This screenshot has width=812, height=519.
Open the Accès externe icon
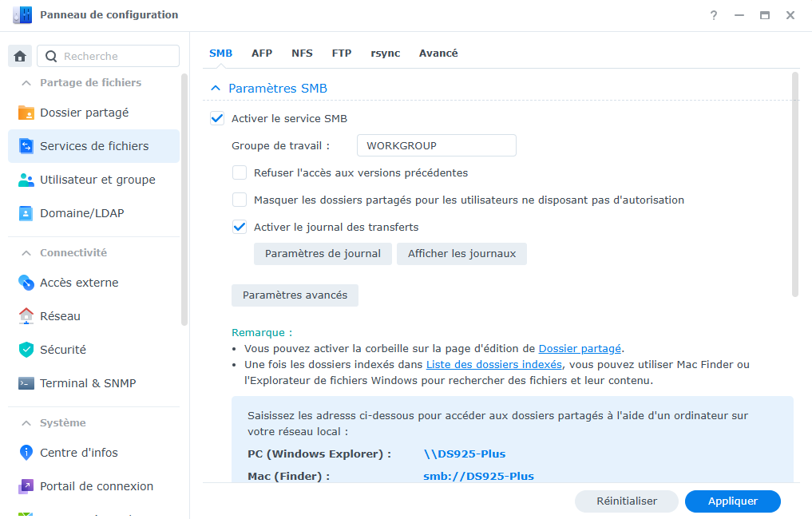[x=26, y=283]
